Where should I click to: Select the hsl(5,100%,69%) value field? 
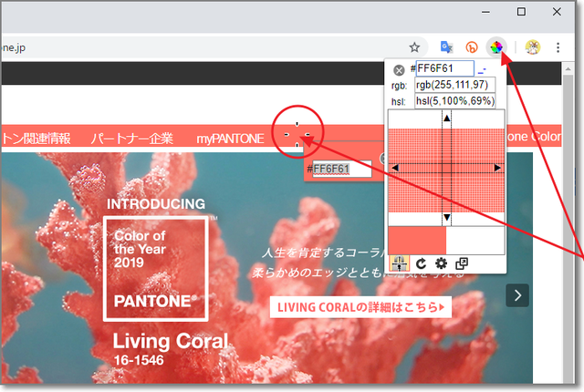[x=454, y=100]
